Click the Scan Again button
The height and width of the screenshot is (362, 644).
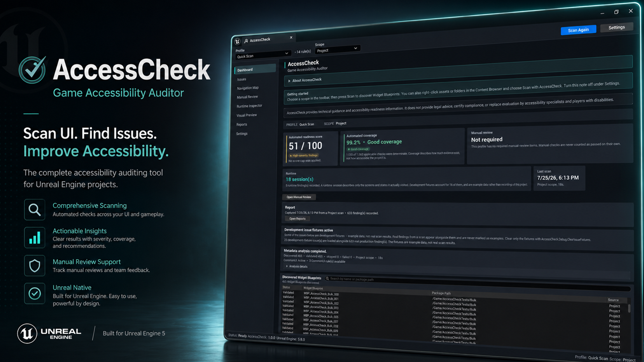(x=578, y=30)
